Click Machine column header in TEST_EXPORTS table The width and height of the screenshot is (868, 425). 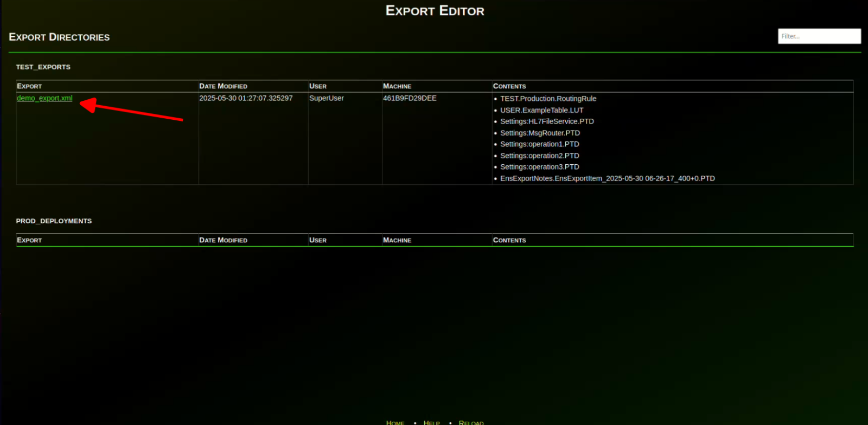pos(397,86)
